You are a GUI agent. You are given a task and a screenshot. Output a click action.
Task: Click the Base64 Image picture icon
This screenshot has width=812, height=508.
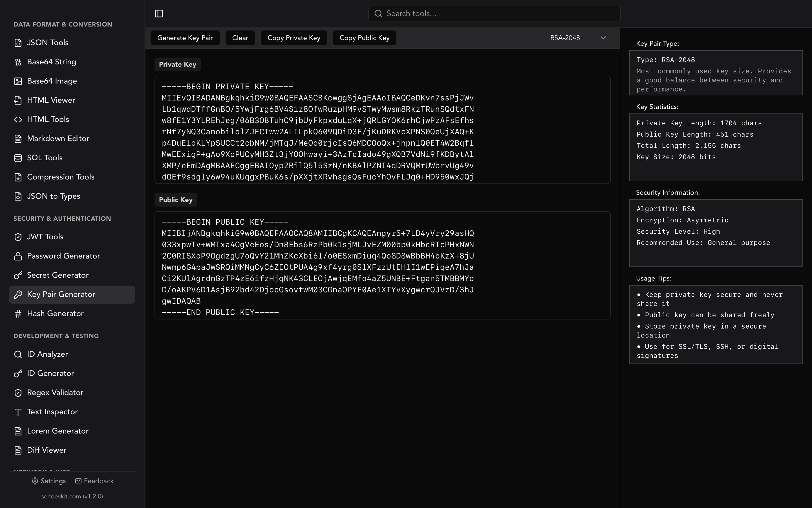click(x=18, y=81)
